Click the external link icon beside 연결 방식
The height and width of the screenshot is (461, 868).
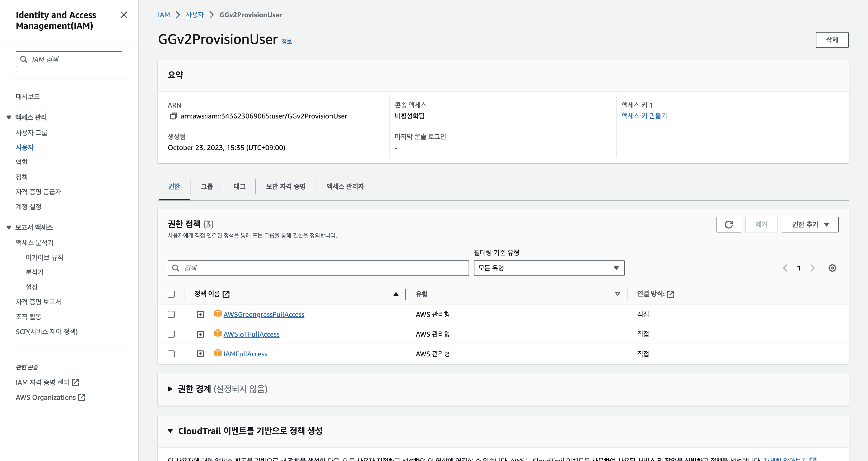pyautogui.click(x=671, y=294)
